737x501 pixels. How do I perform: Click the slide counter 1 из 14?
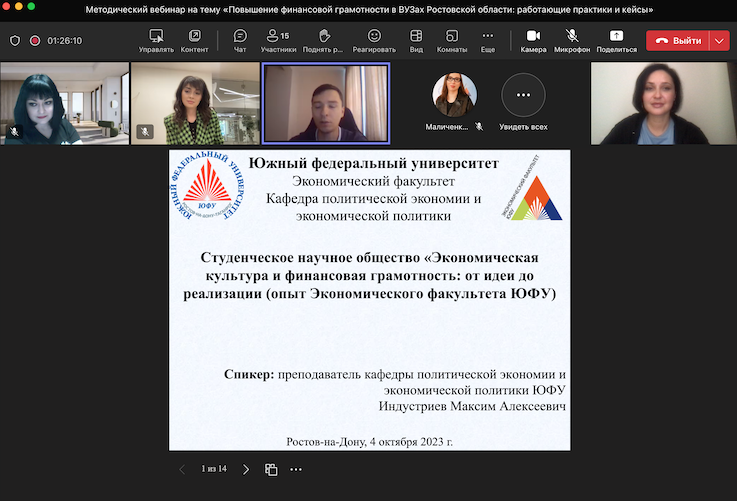coord(214,469)
